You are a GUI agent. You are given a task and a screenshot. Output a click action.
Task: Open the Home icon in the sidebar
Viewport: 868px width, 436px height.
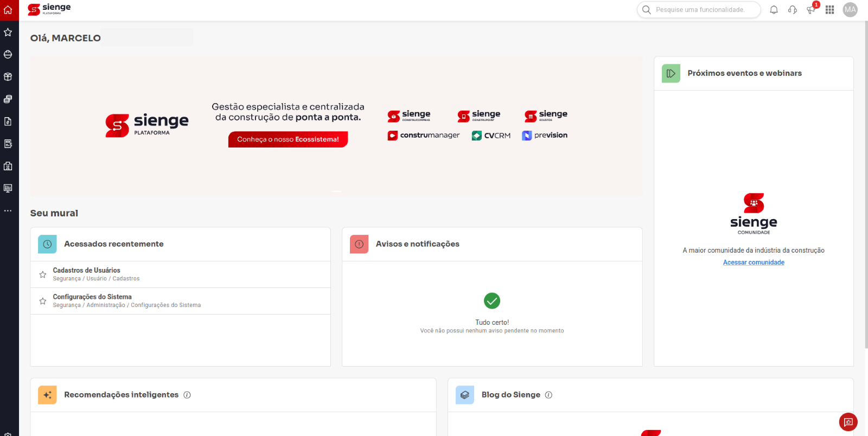8,10
